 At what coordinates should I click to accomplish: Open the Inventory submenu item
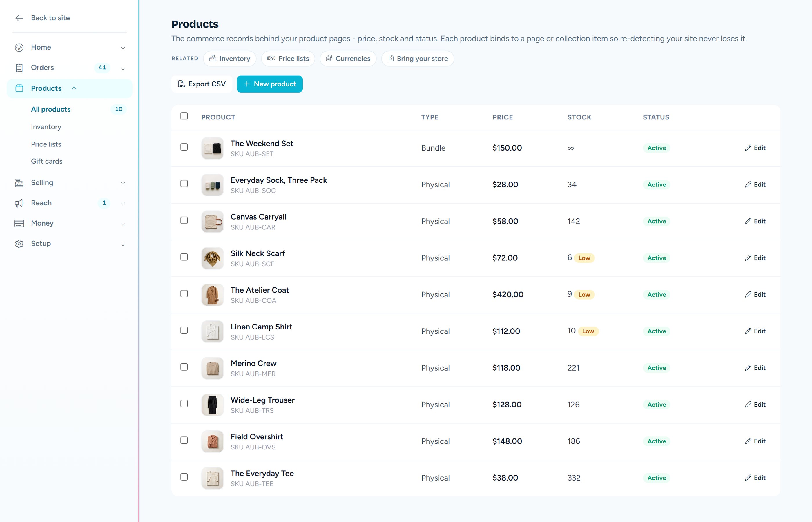point(46,127)
